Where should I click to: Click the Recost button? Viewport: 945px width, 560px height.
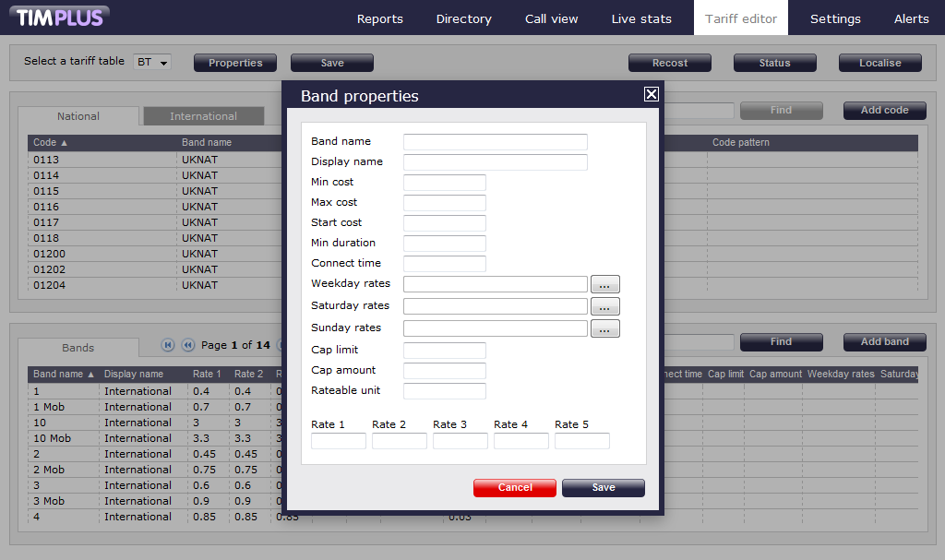(670, 63)
